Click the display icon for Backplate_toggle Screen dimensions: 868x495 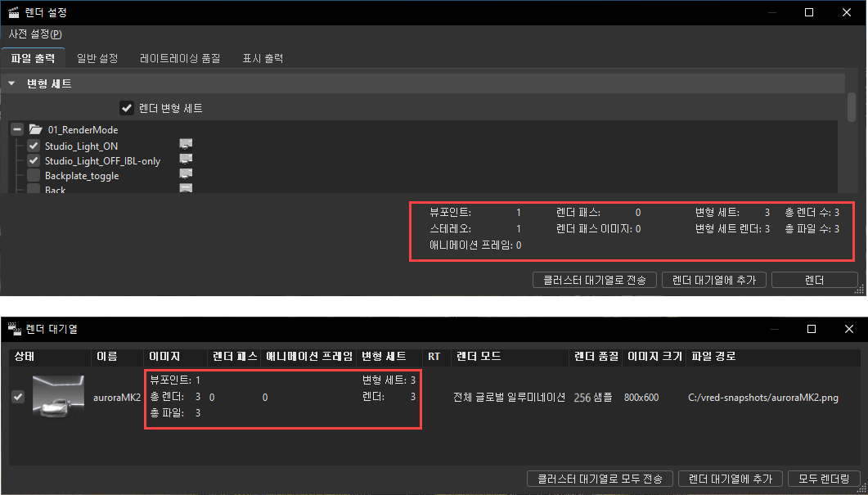tap(186, 175)
